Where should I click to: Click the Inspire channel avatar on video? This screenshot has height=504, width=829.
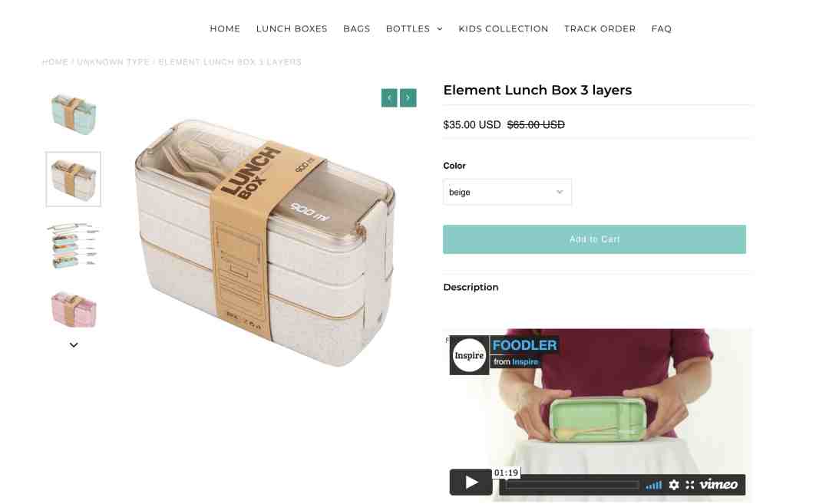pos(469,355)
